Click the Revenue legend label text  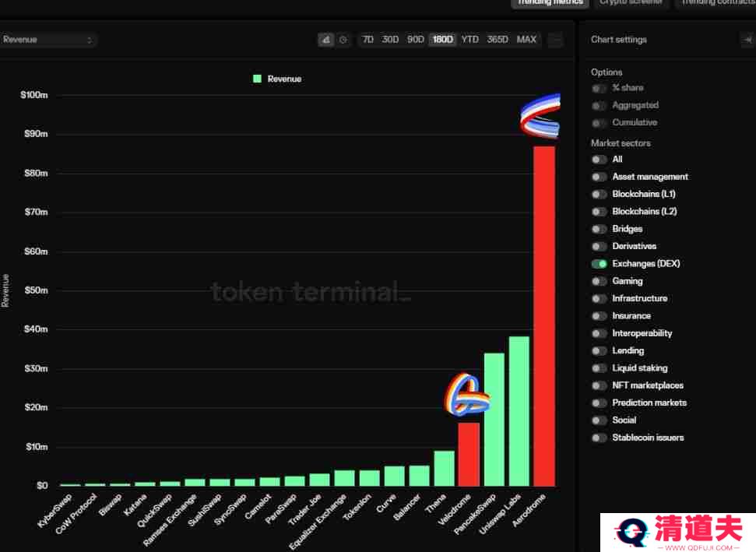284,79
